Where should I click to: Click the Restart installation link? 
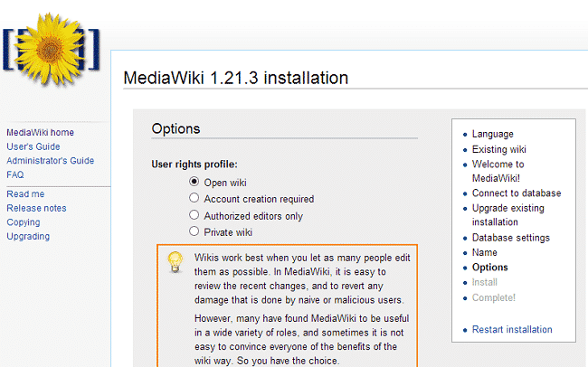tap(512, 329)
